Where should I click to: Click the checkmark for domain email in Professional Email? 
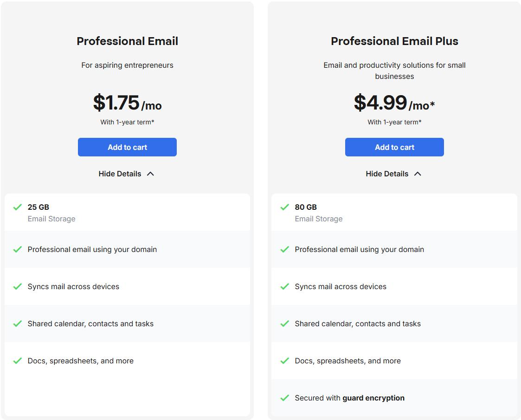18,249
